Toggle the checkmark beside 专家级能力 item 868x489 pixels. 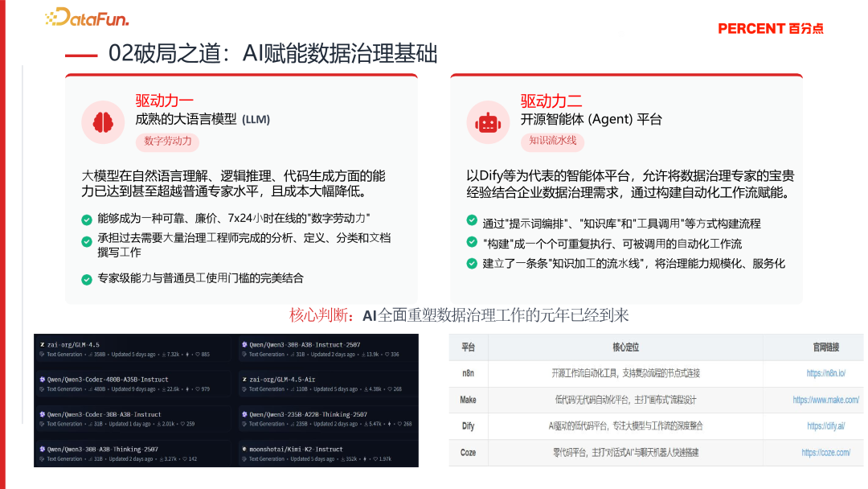87,280
